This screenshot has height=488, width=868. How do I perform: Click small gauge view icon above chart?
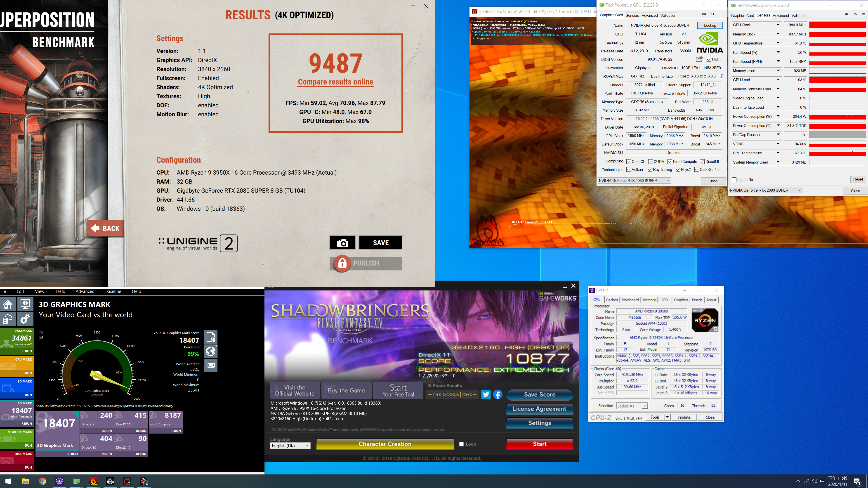tap(41, 332)
